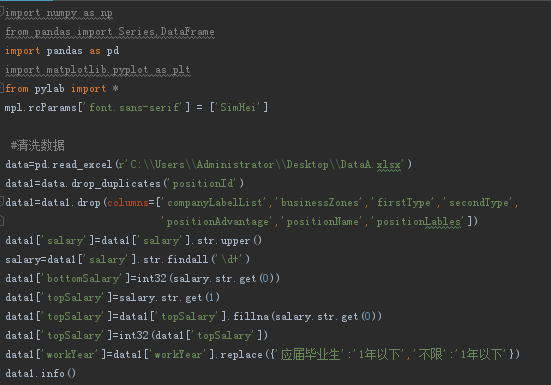
Task: Click fold end marker beside positionAdvantage line
Action: (2, 221)
